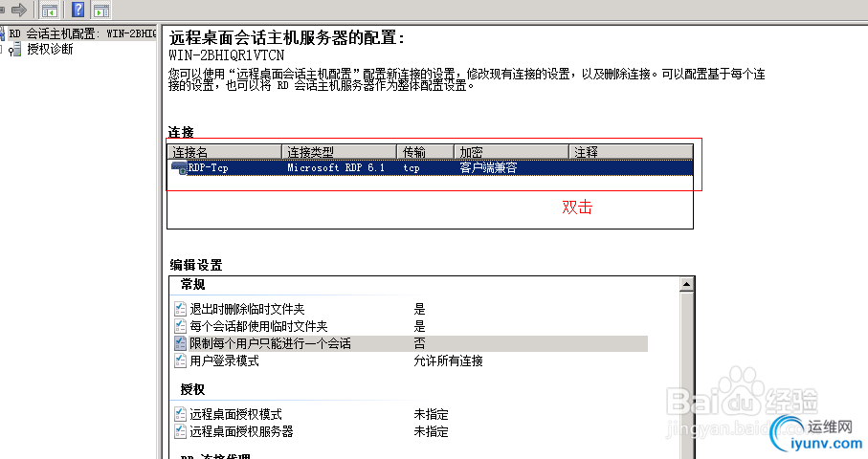Select the 远程桌面授权服务器 setting
Viewport: 868px width, 459px height.
click(241, 431)
